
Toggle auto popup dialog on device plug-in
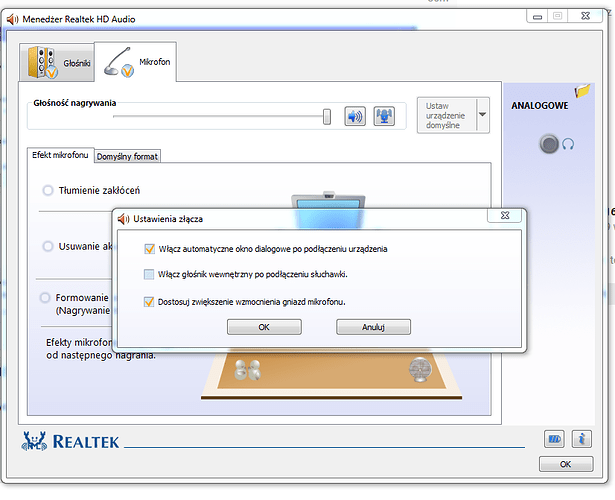(150, 249)
